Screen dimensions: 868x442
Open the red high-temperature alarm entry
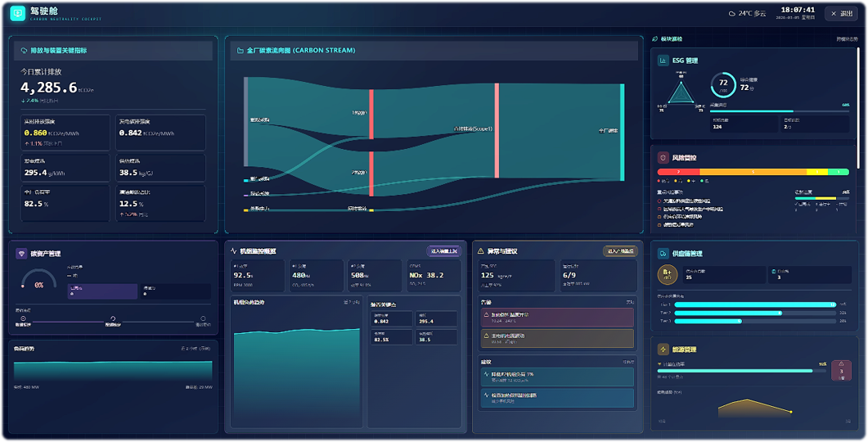click(557, 318)
